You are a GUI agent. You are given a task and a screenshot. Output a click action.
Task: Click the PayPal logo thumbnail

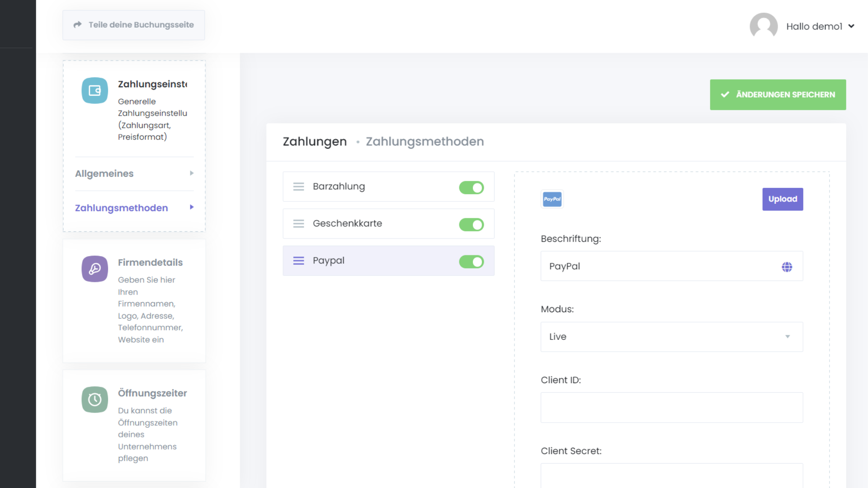(552, 199)
